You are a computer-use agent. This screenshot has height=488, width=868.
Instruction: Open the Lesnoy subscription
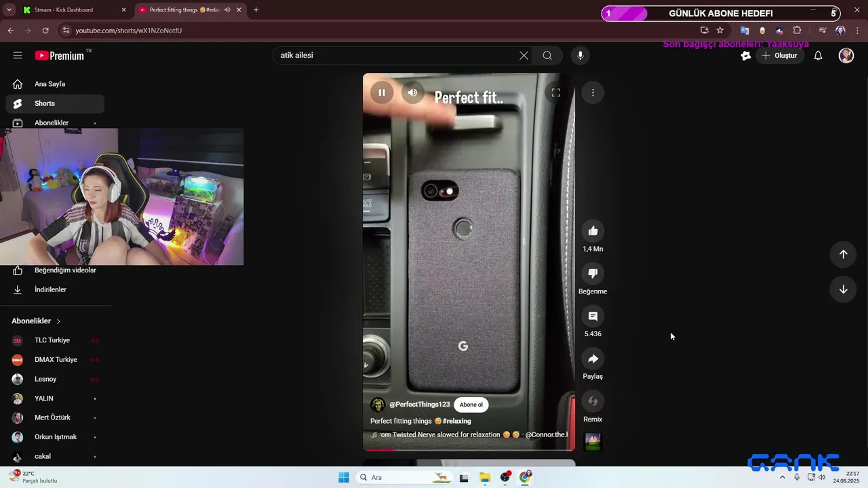pos(55,380)
